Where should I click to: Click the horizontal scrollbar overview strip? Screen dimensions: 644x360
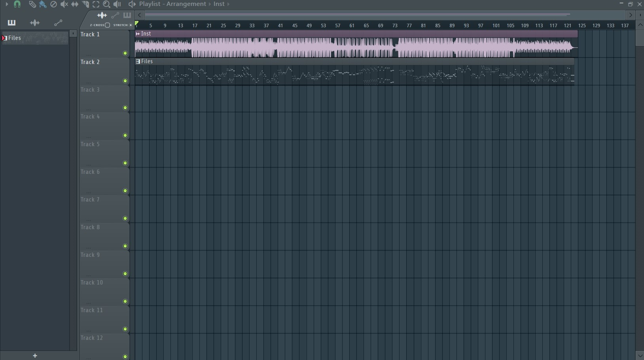pyautogui.click(x=385, y=15)
